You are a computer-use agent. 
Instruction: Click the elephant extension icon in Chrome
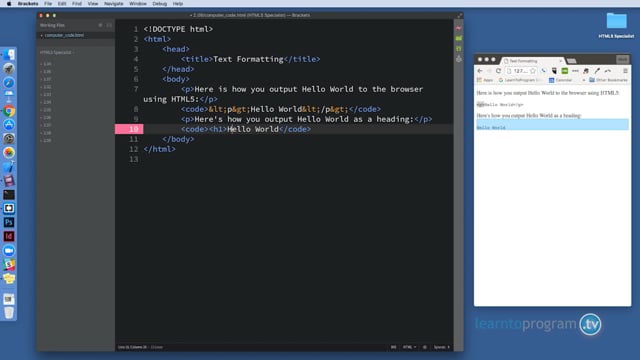point(586,71)
